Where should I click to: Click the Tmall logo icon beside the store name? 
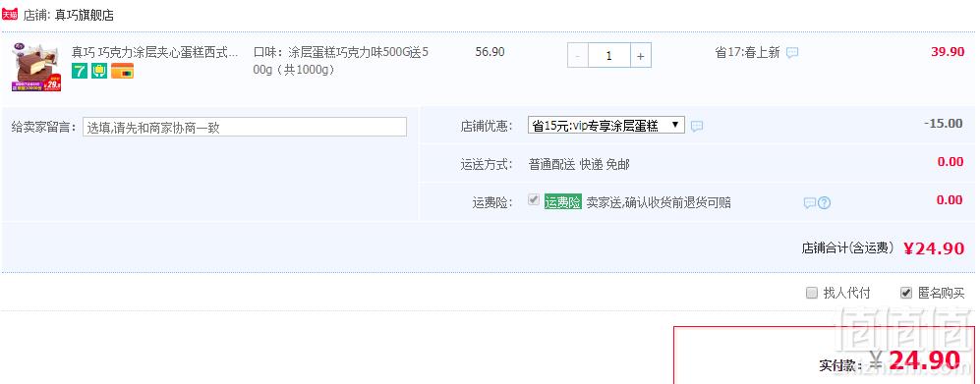pos(10,15)
